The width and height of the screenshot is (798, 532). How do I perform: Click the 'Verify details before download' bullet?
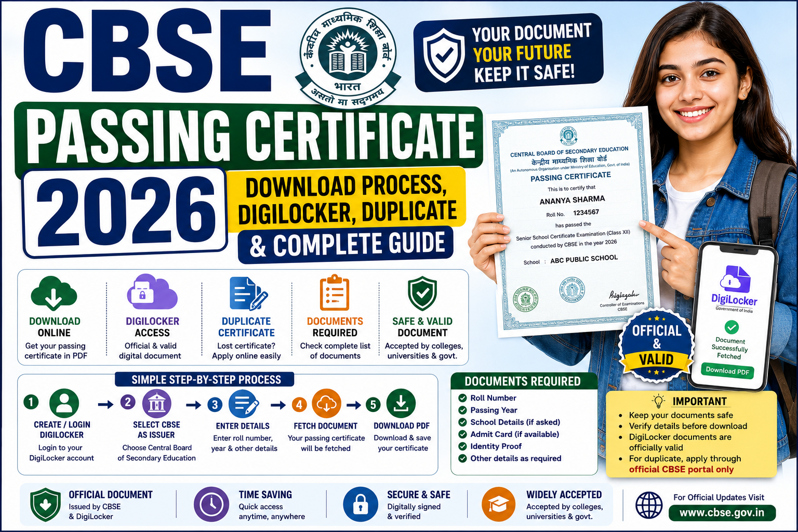pyautogui.click(x=687, y=426)
